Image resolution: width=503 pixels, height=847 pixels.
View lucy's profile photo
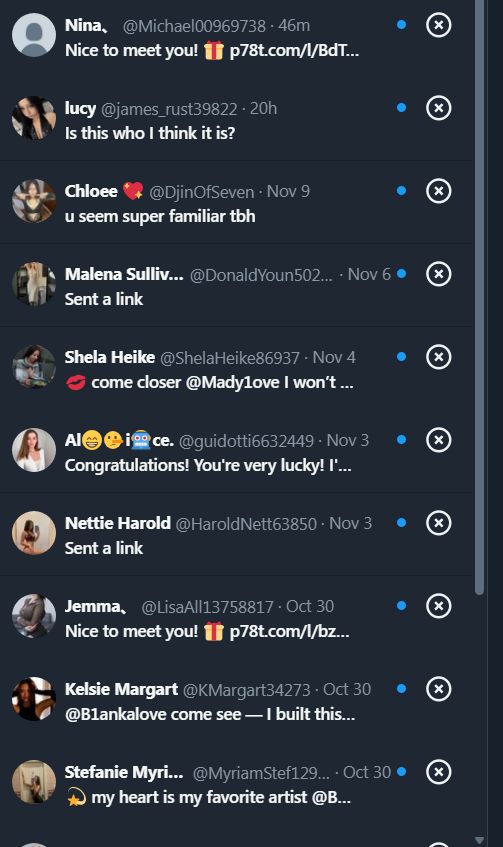tap(34, 118)
